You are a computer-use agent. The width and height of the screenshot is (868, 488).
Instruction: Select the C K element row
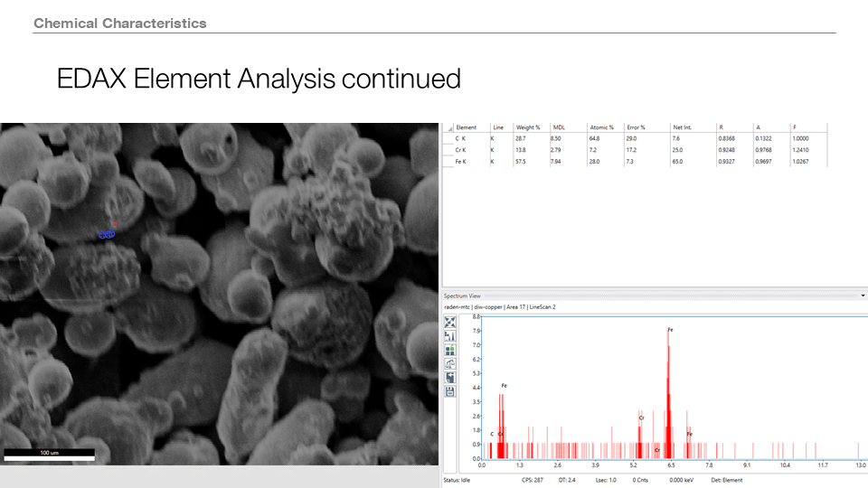point(461,139)
